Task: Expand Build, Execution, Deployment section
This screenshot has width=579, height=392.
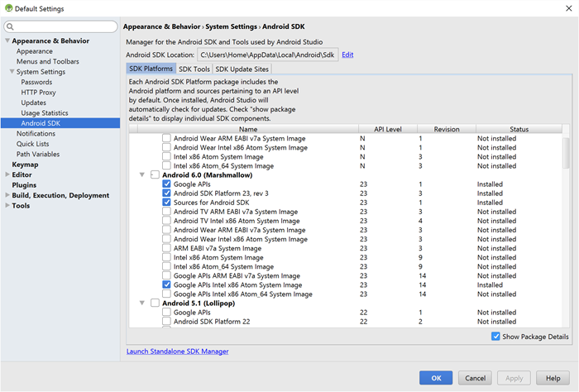Action: [7, 195]
